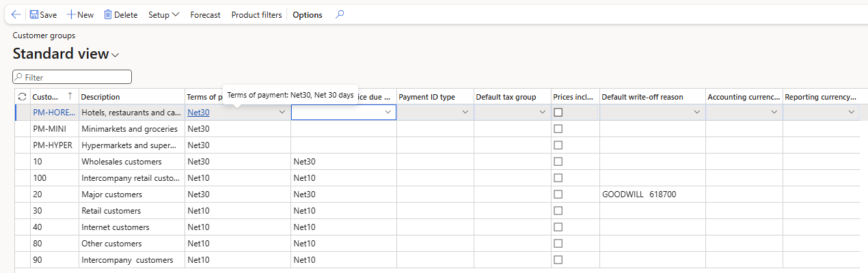Click the GOODWILL 618700 write-off reason cell
868x273 pixels.
pos(652,195)
